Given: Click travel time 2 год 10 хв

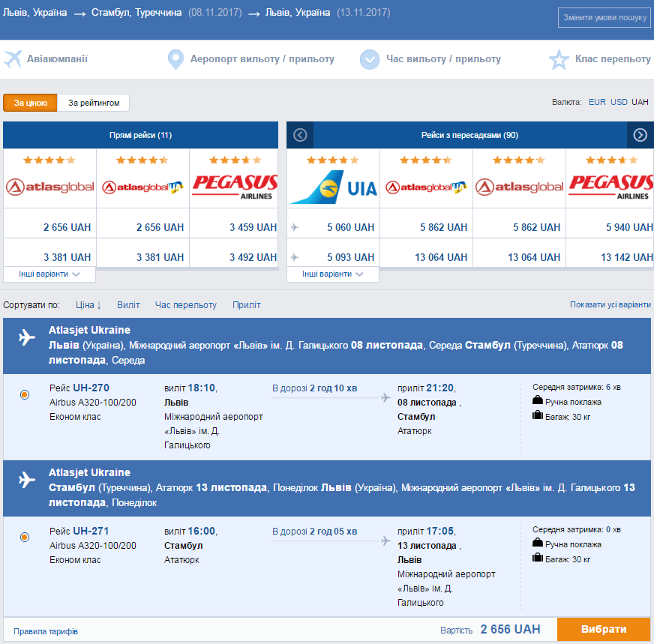Looking at the screenshot, I should (333, 388).
